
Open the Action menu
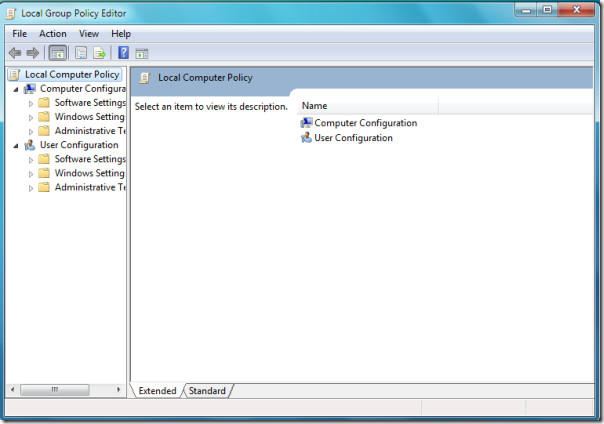52,34
